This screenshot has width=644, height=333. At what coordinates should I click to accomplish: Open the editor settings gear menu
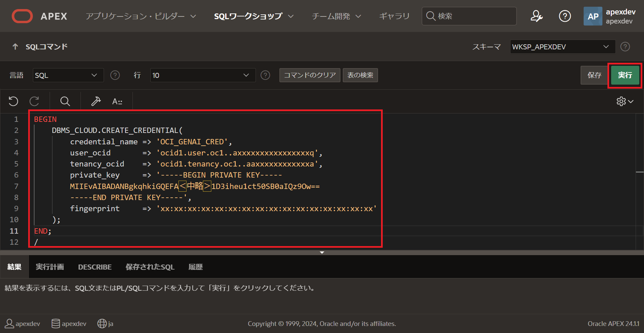[x=625, y=101]
